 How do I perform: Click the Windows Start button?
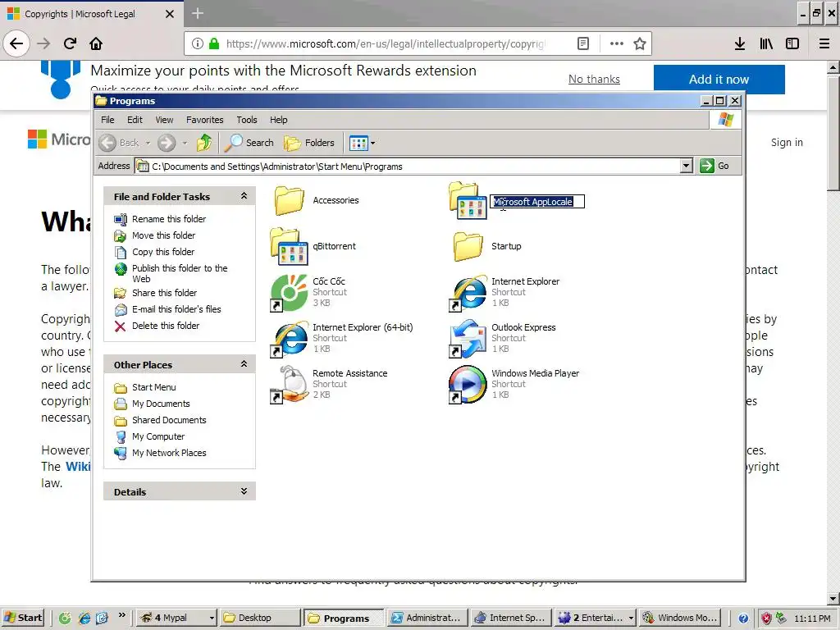(22, 618)
